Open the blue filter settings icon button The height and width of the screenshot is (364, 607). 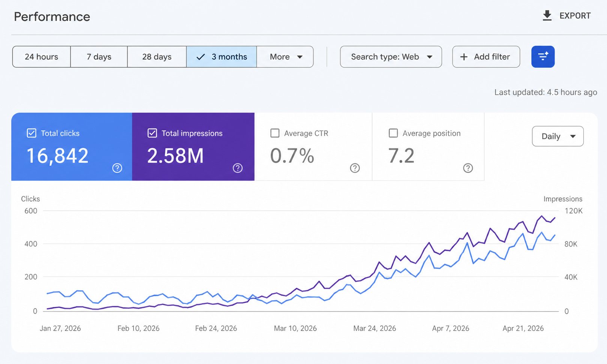point(543,57)
